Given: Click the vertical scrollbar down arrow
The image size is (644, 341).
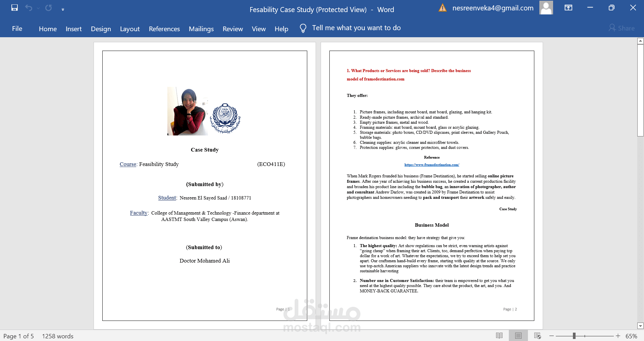Looking at the screenshot, I should point(640,326).
